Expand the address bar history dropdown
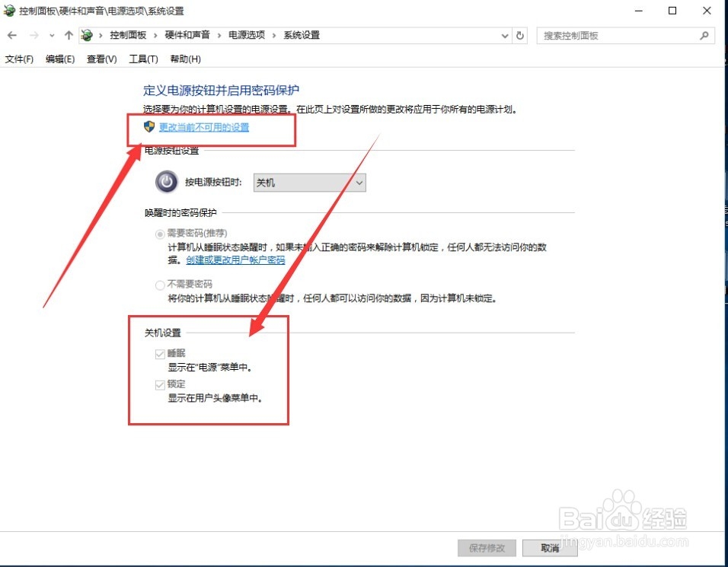The width and height of the screenshot is (728, 567). (504, 35)
